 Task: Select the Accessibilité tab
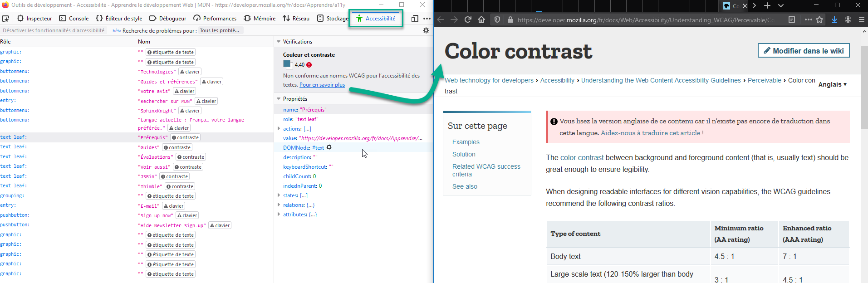376,19
